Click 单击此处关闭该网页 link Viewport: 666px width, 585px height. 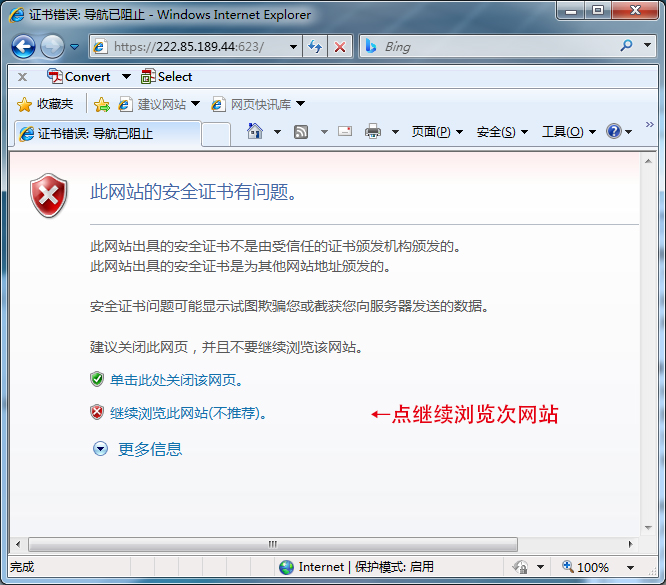point(176,380)
